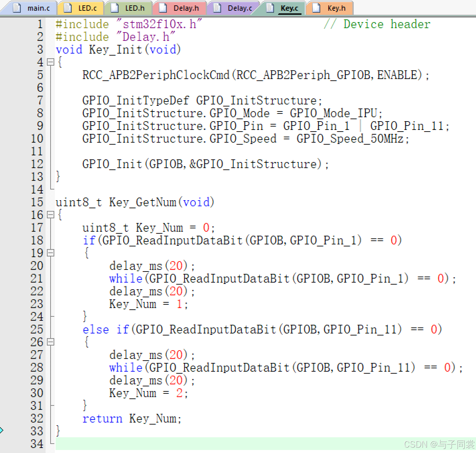Click the file icon on the Key.c tab
Image resolution: width=476 pixels, height=453 pixels.
point(270,7)
